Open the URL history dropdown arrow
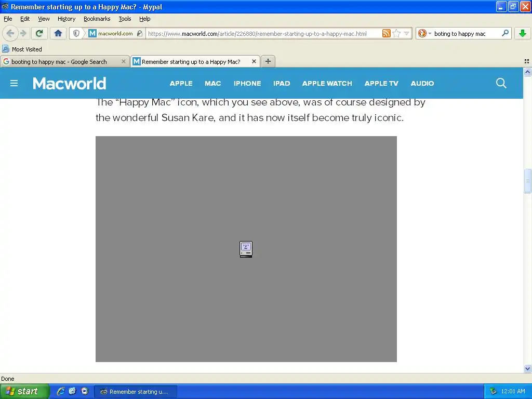Image resolution: width=532 pixels, height=399 pixels. (406, 33)
